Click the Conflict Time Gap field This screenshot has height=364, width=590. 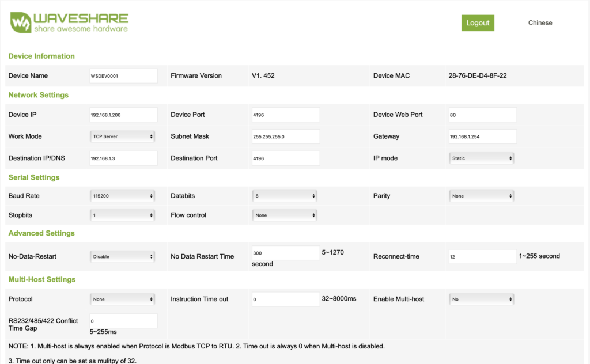pos(123,321)
